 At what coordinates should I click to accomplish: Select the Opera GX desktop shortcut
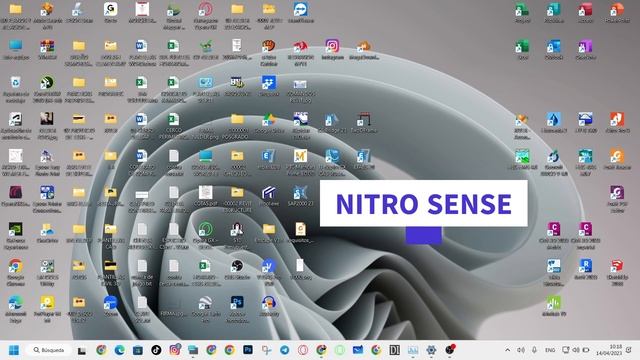pyautogui.click(x=205, y=229)
